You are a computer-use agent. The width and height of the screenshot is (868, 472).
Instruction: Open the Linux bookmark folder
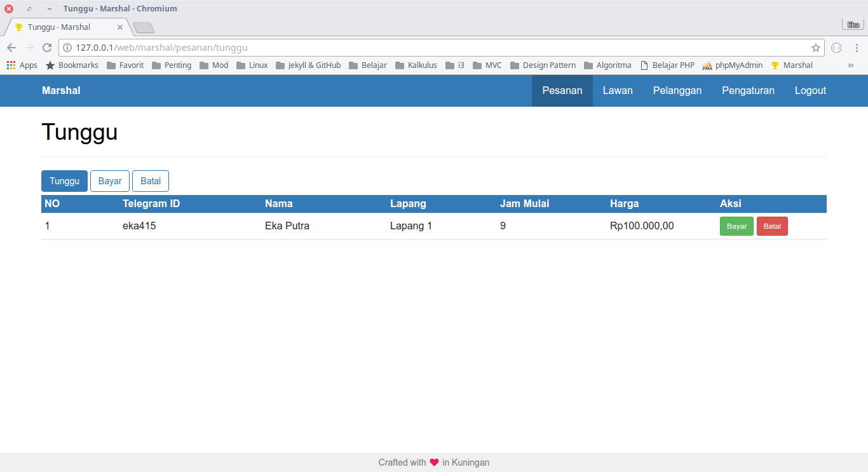[x=252, y=65]
